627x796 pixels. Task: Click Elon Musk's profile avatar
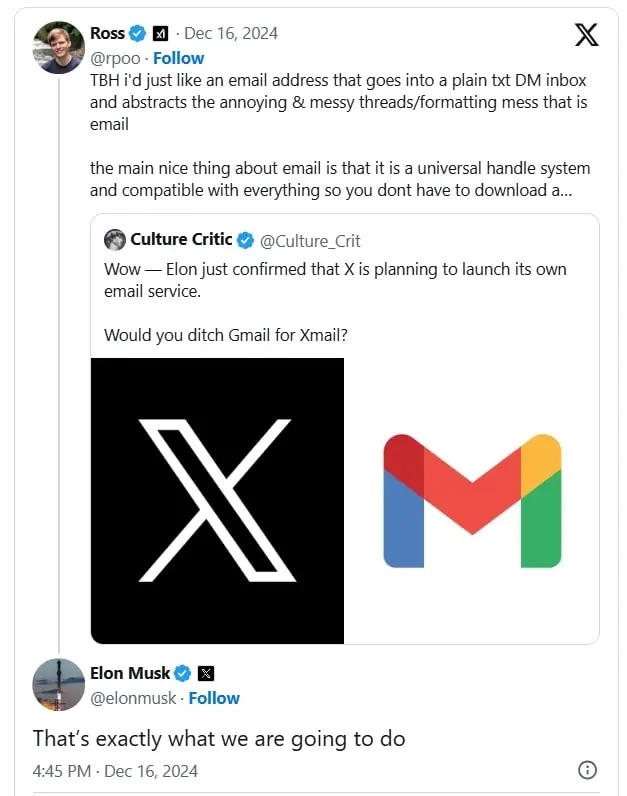click(58, 685)
